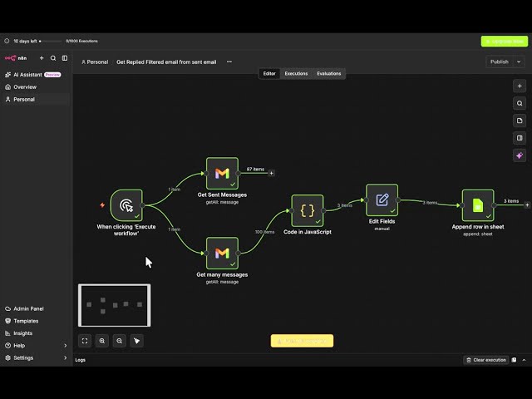Image resolution: width=532 pixels, height=399 pixels.
Task: Select the Append row in sheet node
Action: click(x=478, y=205)
